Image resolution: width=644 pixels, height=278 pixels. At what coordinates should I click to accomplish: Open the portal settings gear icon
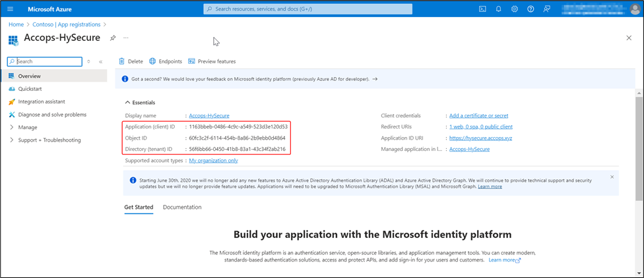pyautogui.click(x=514, y=9)
